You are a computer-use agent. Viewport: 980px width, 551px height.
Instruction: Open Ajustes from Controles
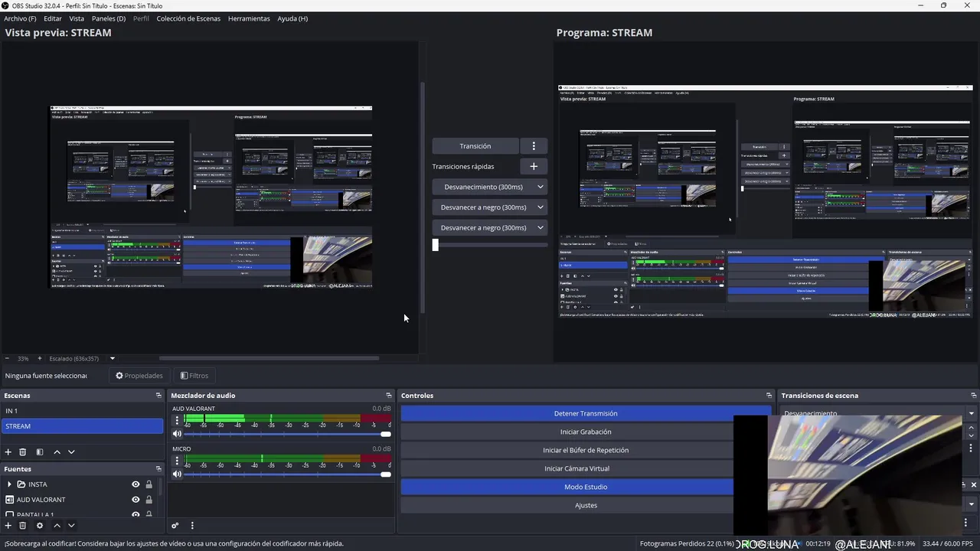[x=586, y=505]
